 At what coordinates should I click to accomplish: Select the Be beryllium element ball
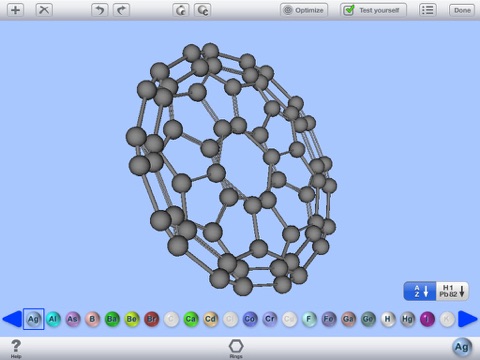(x=132, y=319)
